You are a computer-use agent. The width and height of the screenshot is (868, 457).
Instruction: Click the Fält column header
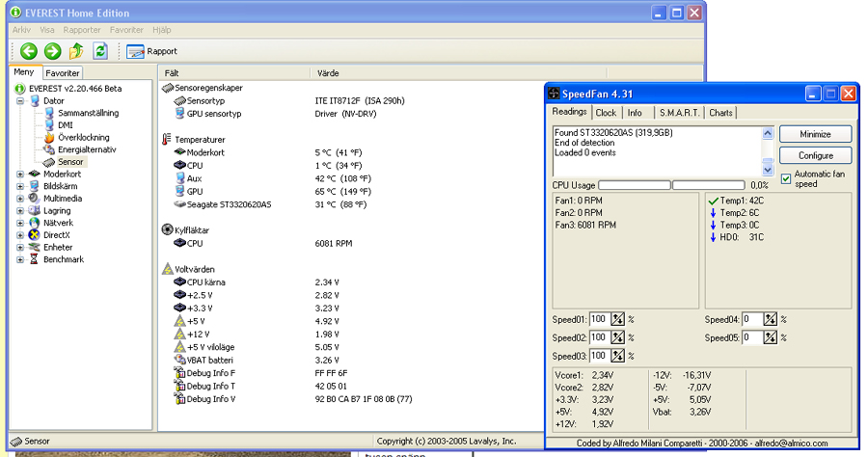tap(234, 73)
